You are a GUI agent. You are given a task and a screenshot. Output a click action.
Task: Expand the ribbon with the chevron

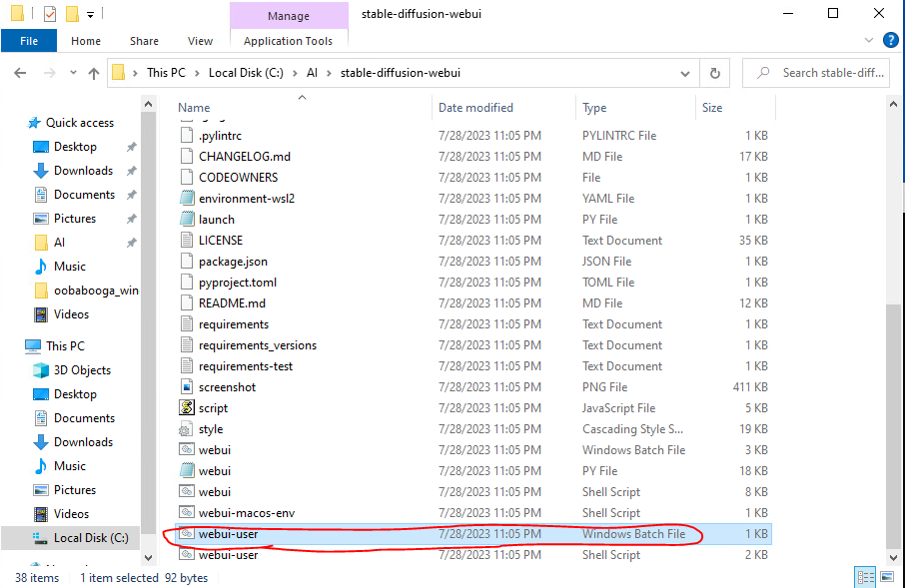coord(869,40)
